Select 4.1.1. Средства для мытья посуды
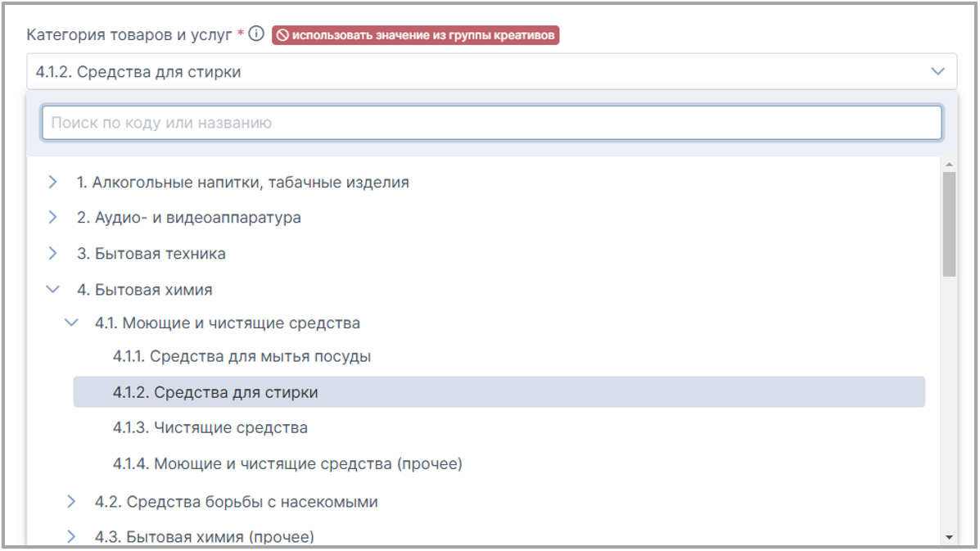Image resolution: width=980 pixels, height=551 pixels. tap(242, 357)
